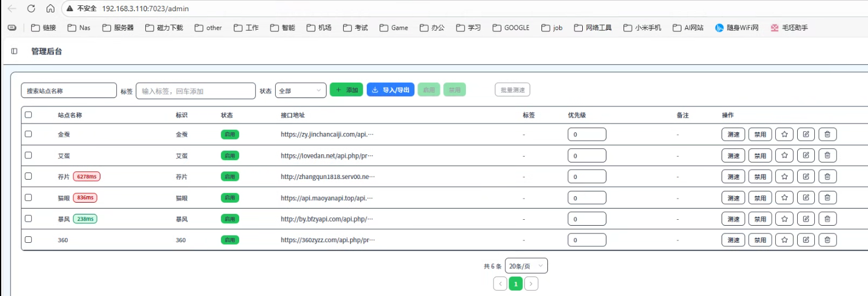Edit the 荐片 site entry
868x296 pixels.
[806, 177]
